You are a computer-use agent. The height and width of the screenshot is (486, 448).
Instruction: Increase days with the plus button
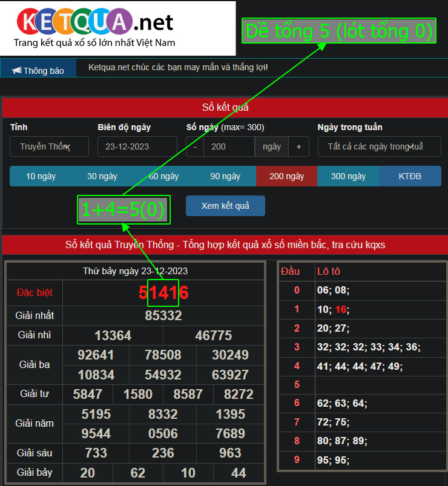pyautogui.click(x=298, y=146)
